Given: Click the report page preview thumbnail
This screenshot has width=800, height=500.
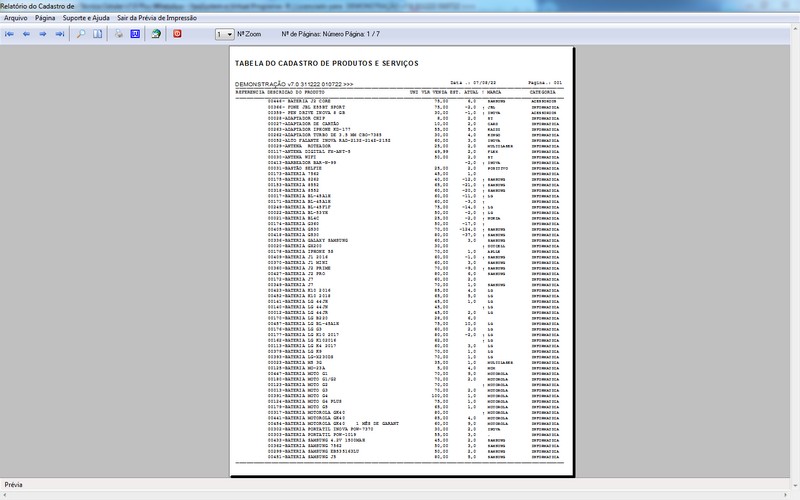Looking at the screenshot, I should (x=402, y=262).
